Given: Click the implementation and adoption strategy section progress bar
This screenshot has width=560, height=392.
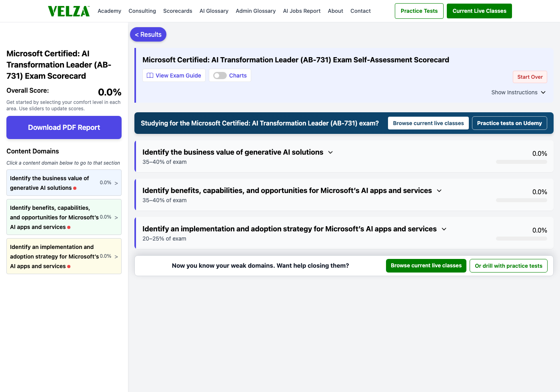Looking at the screenshot, I should click(522, 239).
